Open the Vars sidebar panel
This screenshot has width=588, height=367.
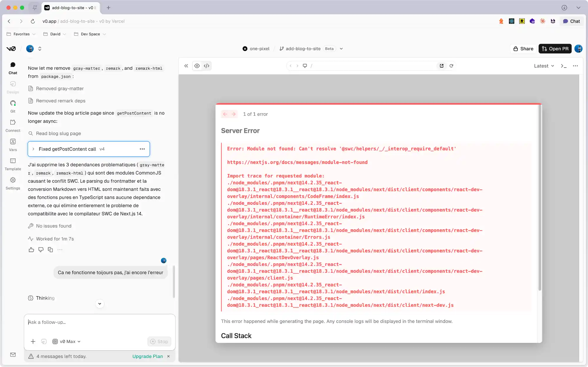point(13,145)
